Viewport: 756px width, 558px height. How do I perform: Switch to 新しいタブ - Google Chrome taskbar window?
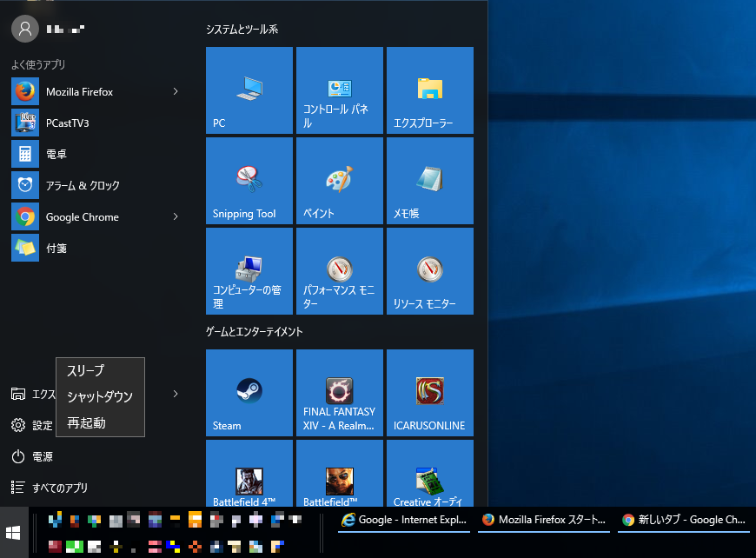click(684, 520)
